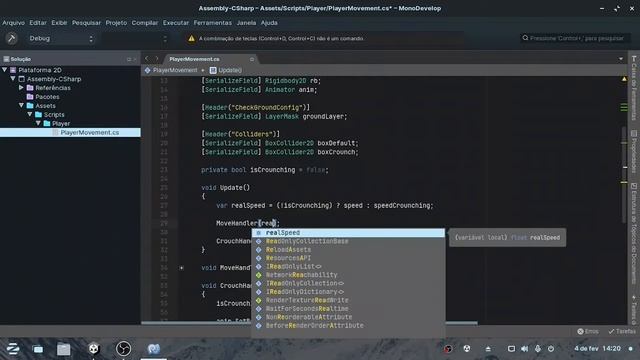
Task: Open the clock showing 4 de fev 14:20
Action: (597, 349)
